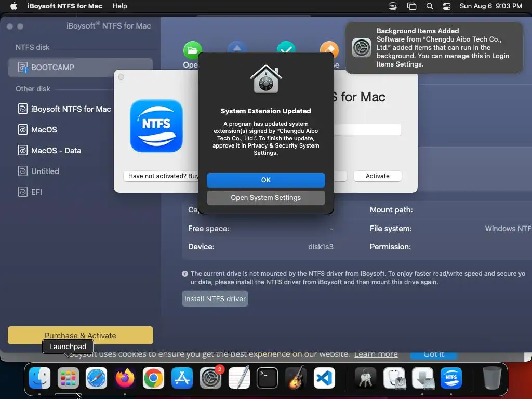The width and height of the screenshot is (532, 399).
Task: Select MacOS - Data disk
Action: point(49,150)
